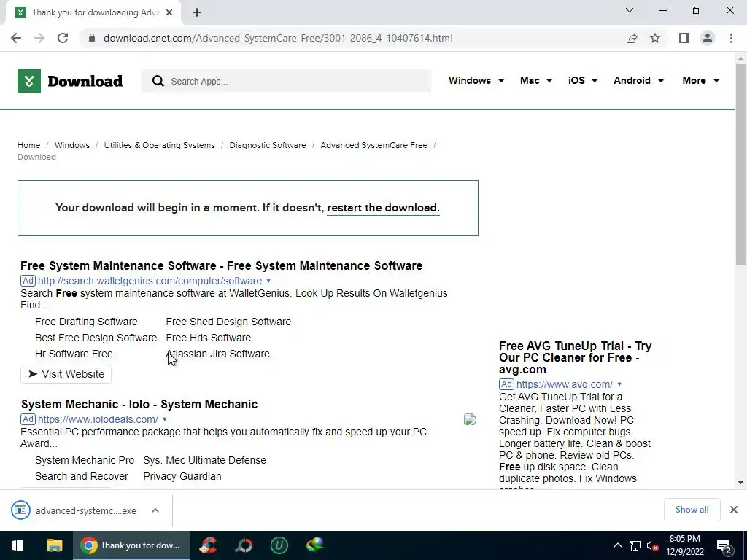747x560 pixels.
Task: Open Advanced SystemCare Free breadcrumb
Action: coord(374,145)
